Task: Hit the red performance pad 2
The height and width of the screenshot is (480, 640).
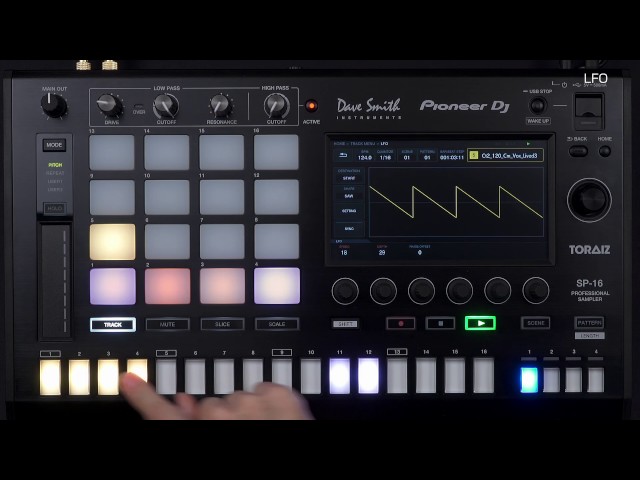Action: [167, 286]
